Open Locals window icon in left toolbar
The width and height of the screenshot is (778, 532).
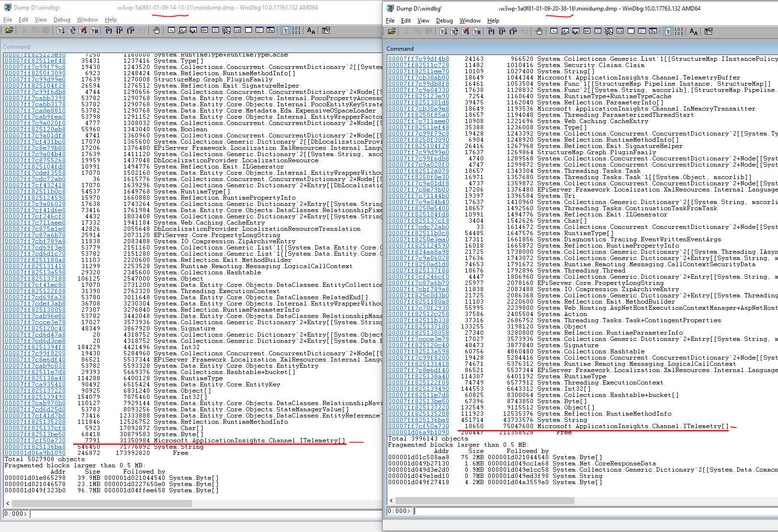pyautogui.click(x=193, y=30)
